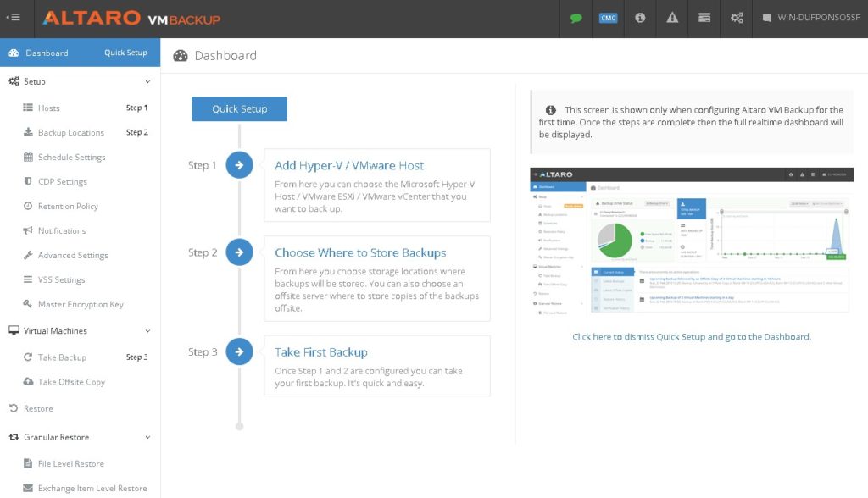The width and height of the screenshot is (868, 498).
Task: Open the green chat bubble icon
Action: [x=576, y=18]
